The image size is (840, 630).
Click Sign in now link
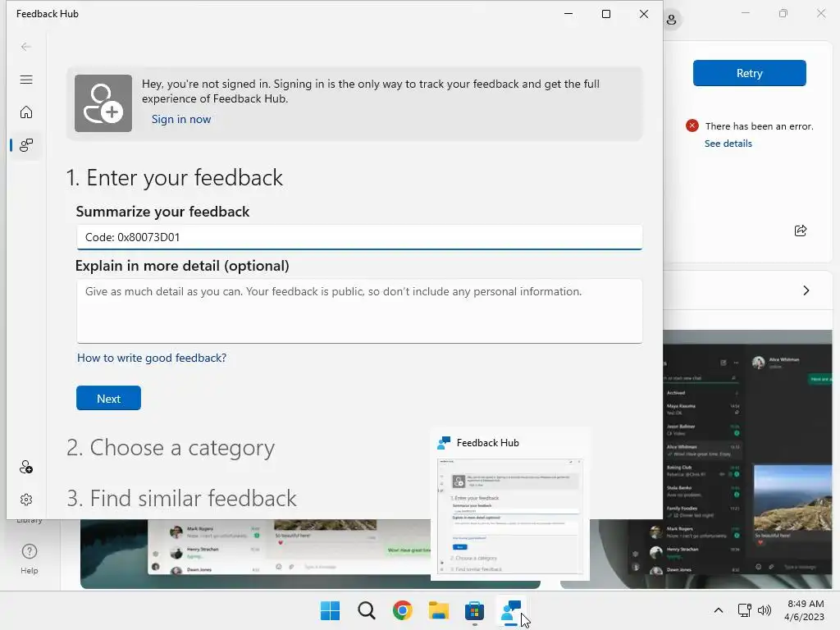(181, 120)
